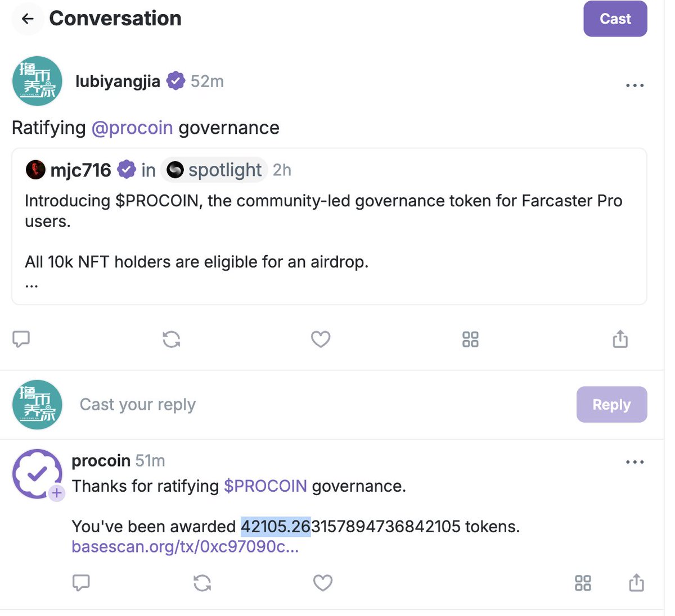Follow procoin via the plus badge on avatar
This screenshot has height=616, width=675.
click(57, 493)
